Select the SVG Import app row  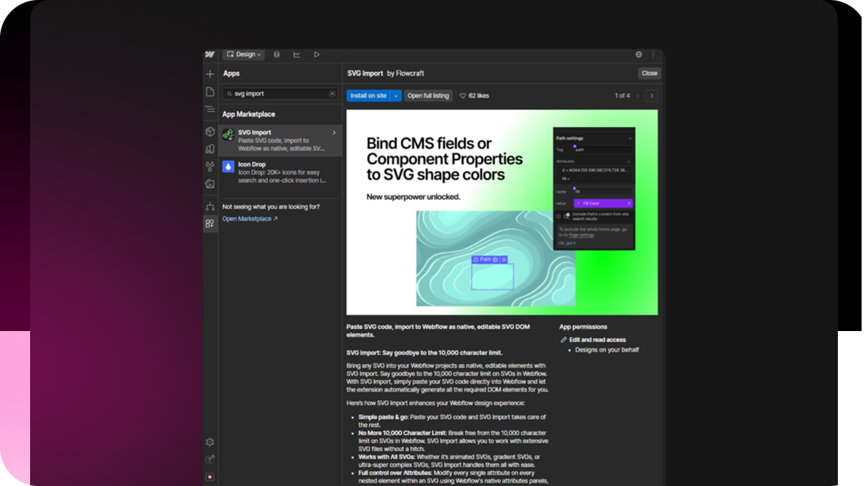[280, 140]
